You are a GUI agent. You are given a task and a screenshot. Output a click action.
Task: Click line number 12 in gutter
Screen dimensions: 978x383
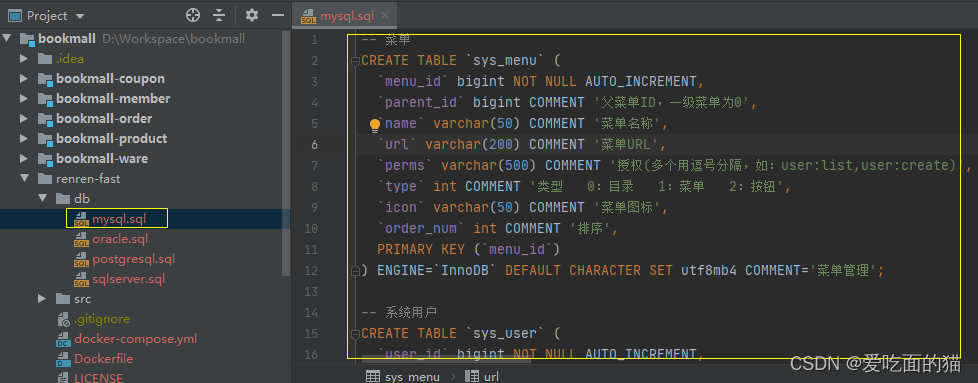[311, 270]
